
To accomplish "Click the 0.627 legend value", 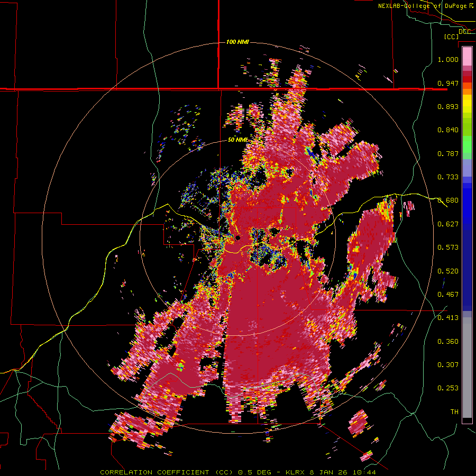I will tap(448, 224).
